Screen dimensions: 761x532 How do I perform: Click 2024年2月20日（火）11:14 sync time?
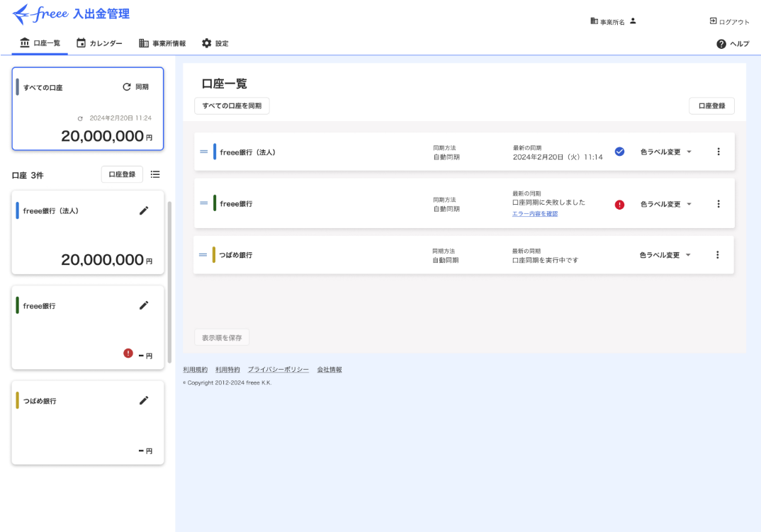(558, 157)
